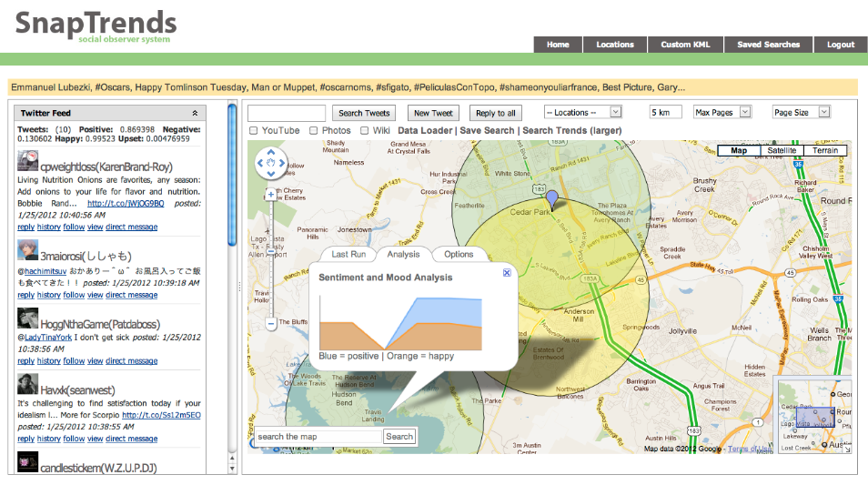
Task: Switch map to Satellite view
Action: tap(782, 150)
